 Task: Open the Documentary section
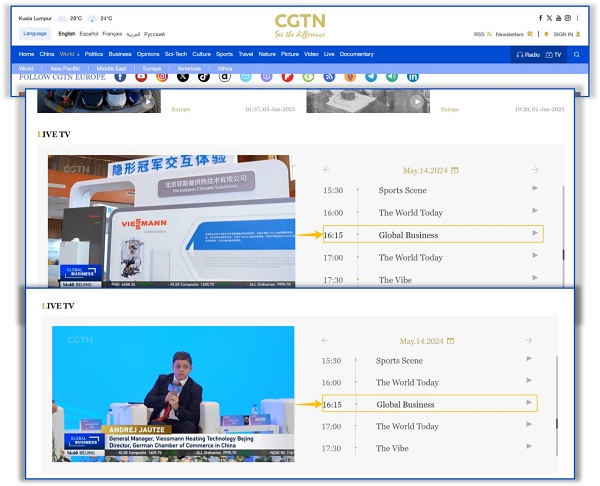(x=357, y=54)
